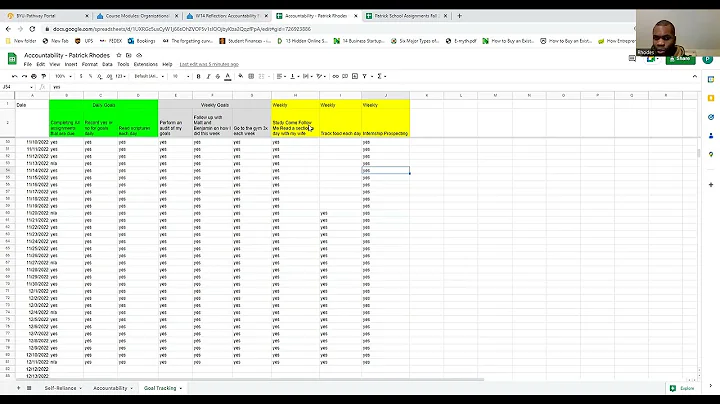This screenshot has width=720, height=404.
Task: Open the View menu
Action: [55, 64]
